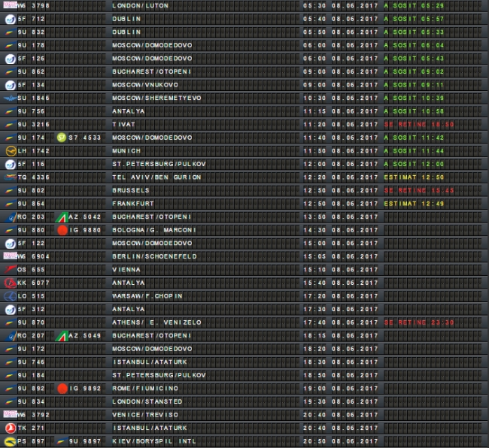Click destination MOSCOW/SHEREMETYEVO
The height and width of the screenshot is (448, 489).
[157, 98]
